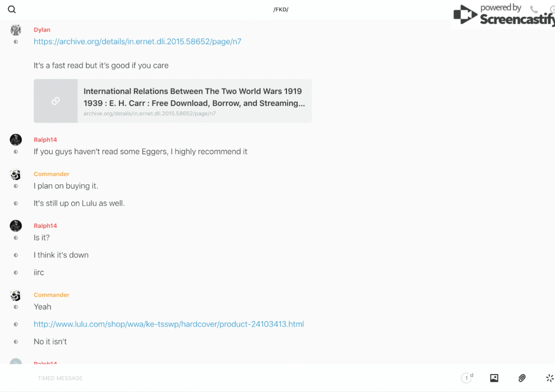The height and width of the screenshot is (392, 555).
Task: Start a call with the phone icon
Action: tap(534, 10)
